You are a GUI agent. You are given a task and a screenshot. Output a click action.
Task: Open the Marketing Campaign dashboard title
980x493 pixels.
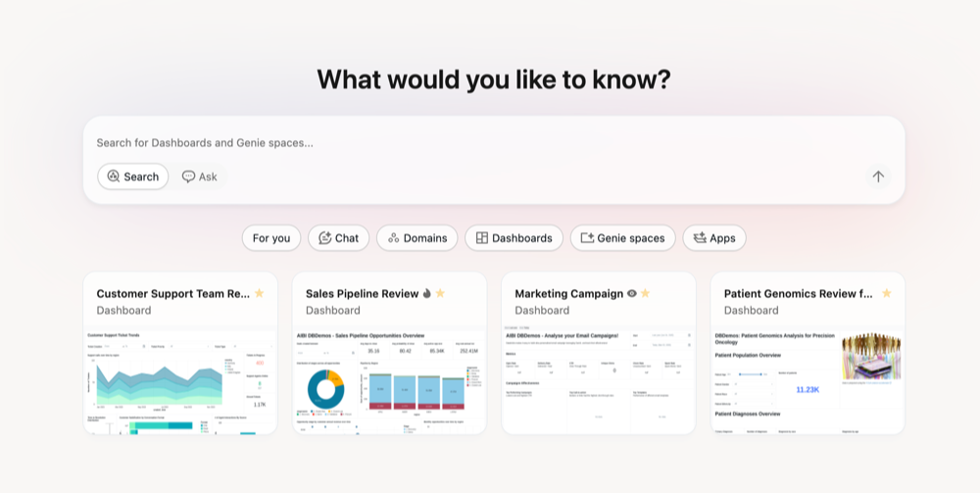click(568, 293)
